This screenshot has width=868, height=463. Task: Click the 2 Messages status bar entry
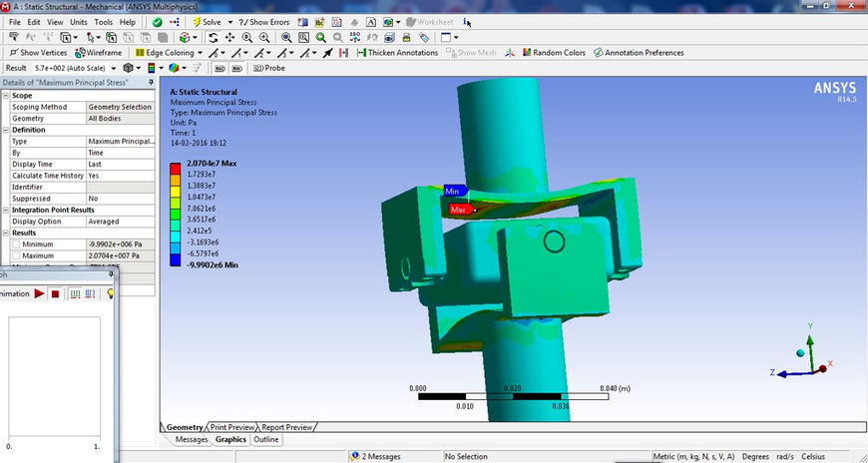tap(373, 456)
